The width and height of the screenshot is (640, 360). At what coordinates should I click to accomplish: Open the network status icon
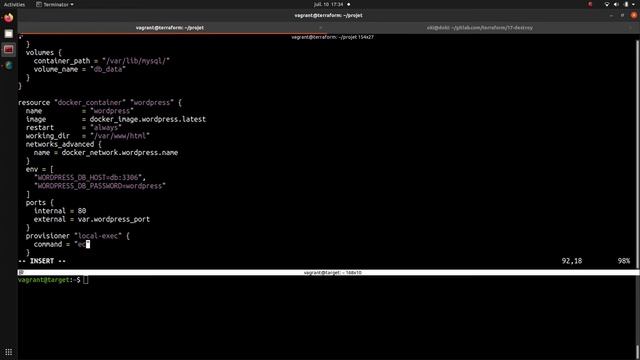click(607, 4)
